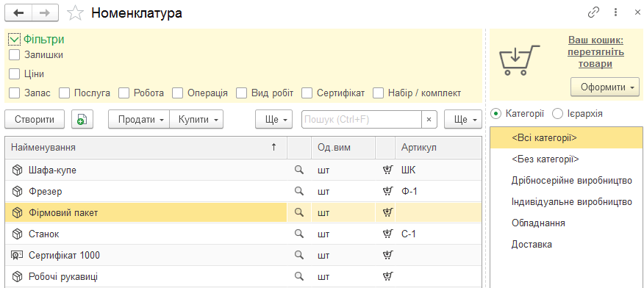Select the Робочі рукавиці row name
This screenshot has height=288, width=644.
pyautogui.click(x=63, y=276)
